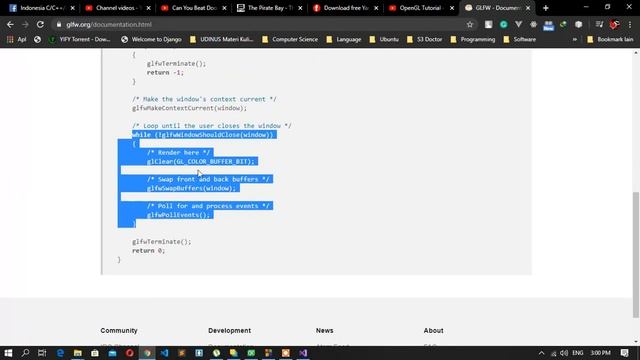Click the Grammarly extension icon
The image size is (640, 360).
pos(503,24)
